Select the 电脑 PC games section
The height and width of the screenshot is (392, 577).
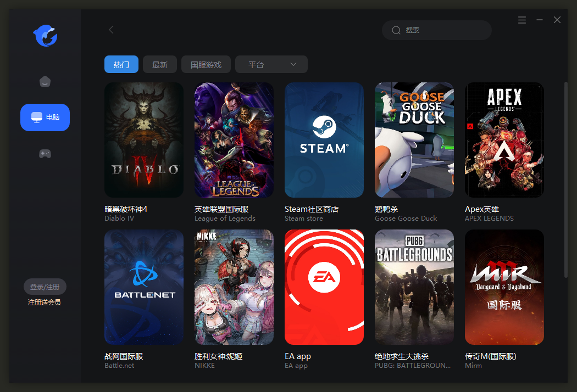click(45, 117)
